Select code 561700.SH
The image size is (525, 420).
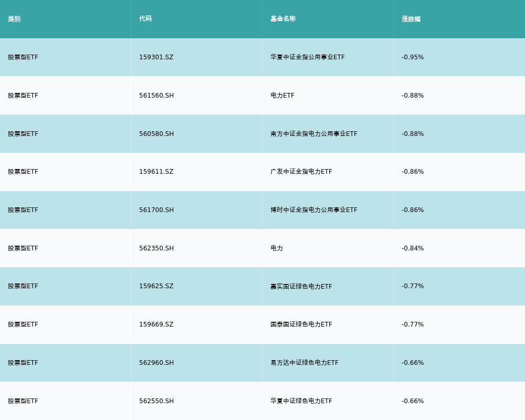tap(156, 210)
